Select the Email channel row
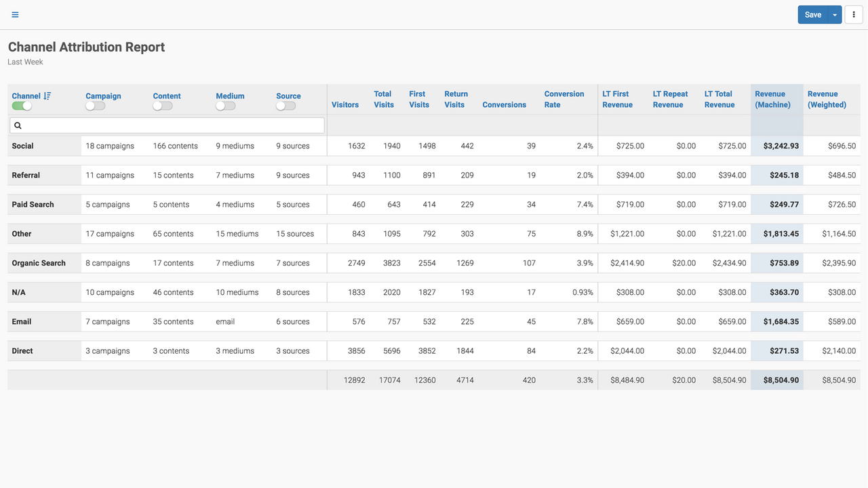Image resolution: width=868 pixels, height=488 pixels. 434,322
